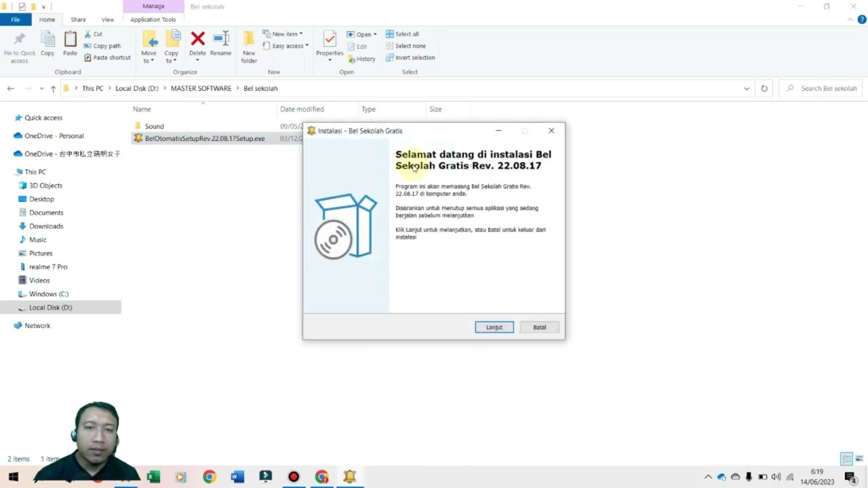Viewport: 868px width, 488px height.
Task: Open Excel from the taskbar
Action: point(153,477)
